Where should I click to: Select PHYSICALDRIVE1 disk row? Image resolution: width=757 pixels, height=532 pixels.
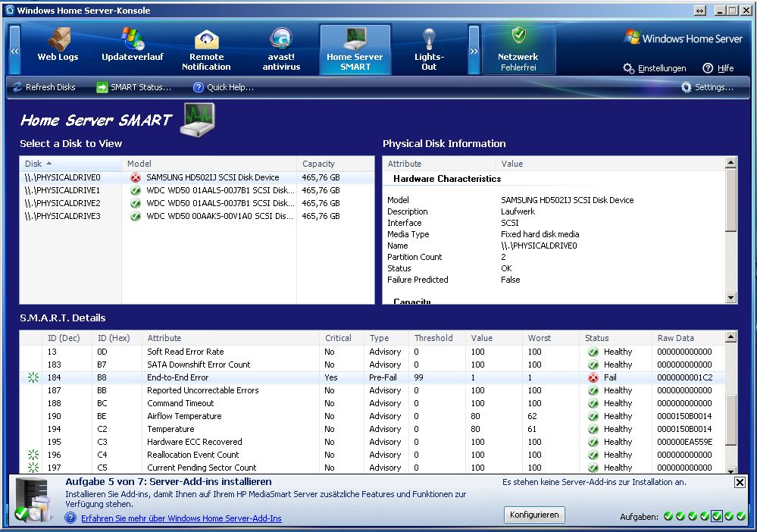[x=197, y=190]
